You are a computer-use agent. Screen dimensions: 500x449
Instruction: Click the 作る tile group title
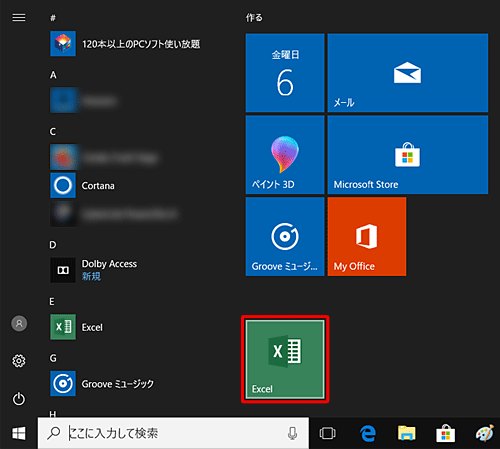coord(254,17)
